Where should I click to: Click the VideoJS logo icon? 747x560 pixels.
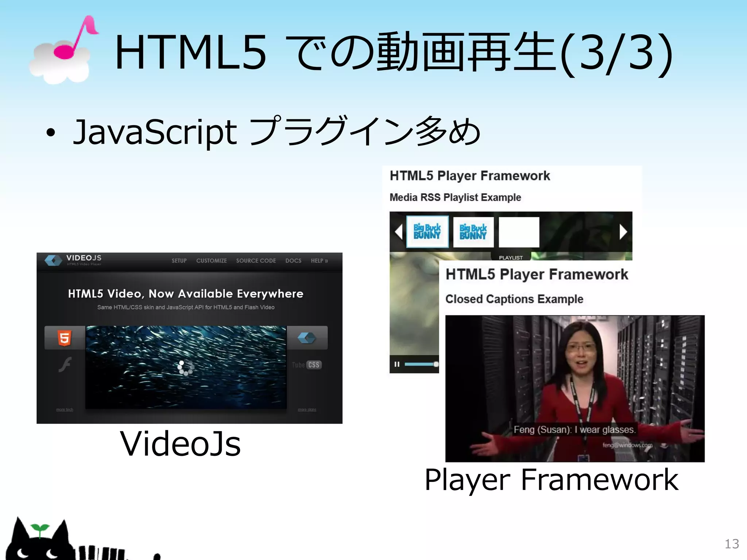click(x=53, y=260)
